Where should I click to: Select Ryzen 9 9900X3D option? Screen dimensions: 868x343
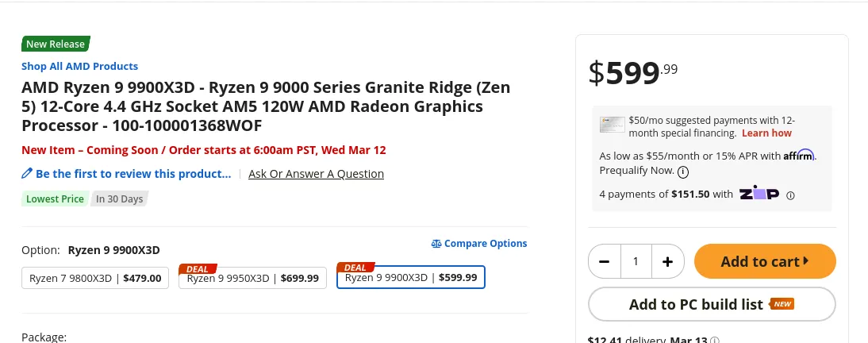point(411,277)
